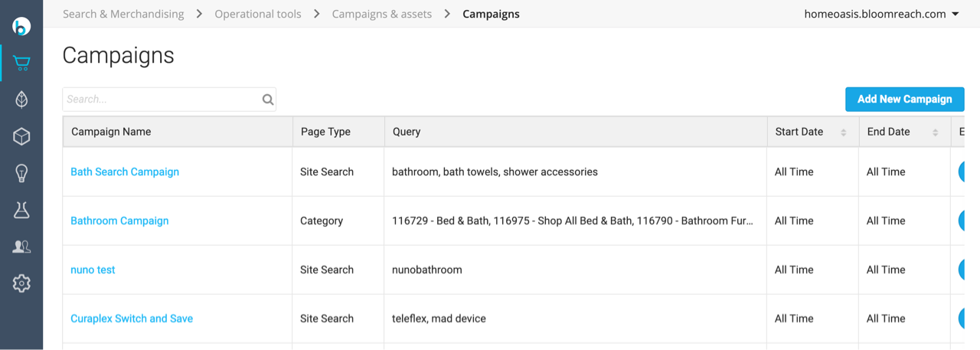Image resolution: width=980 pixels, height=350 pixels.
Task: Open the lightbulb insights sidebar section
Action: [21, 173]
